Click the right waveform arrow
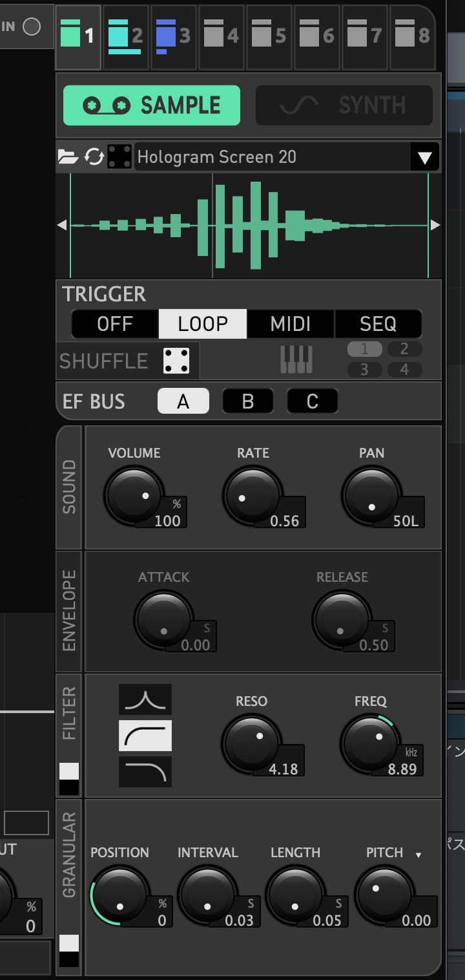This screenshot has width=465, height=980. (x=435, y=226)
